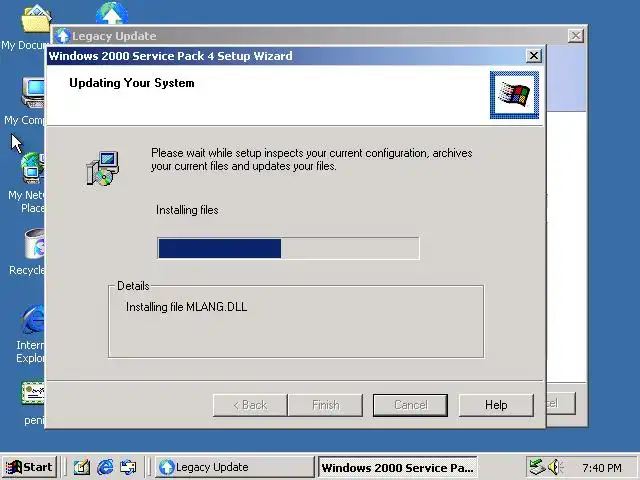The height and width of the screenshot is (480, 640).
Task: Click the 7:40 PM clock
Action: tap(602, 467)
